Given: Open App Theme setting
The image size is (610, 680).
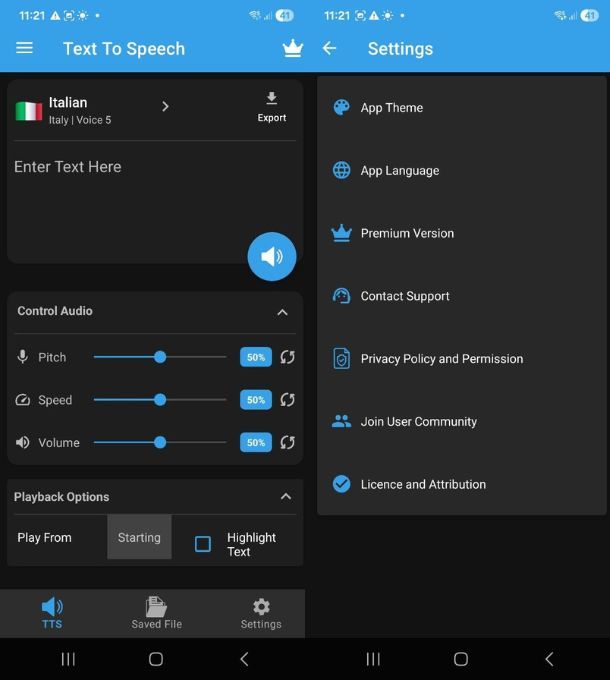Looking at the screenshot, I should pos(462,107).
